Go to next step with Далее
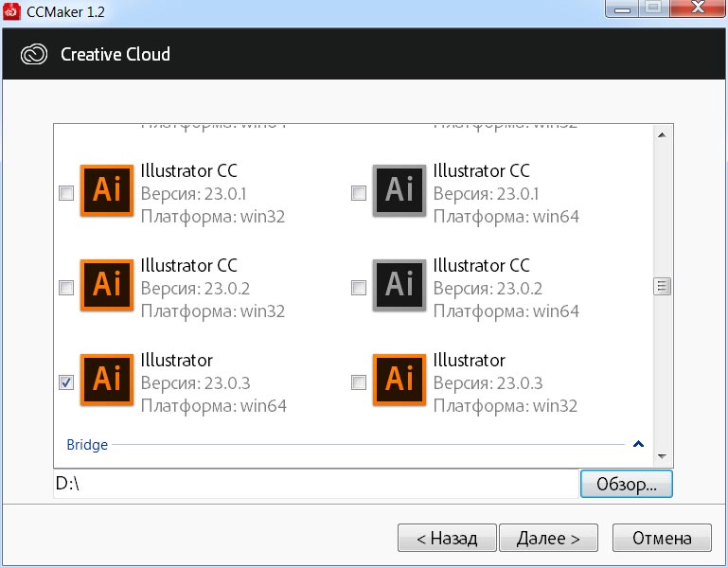728x568 pixels. 548,539
